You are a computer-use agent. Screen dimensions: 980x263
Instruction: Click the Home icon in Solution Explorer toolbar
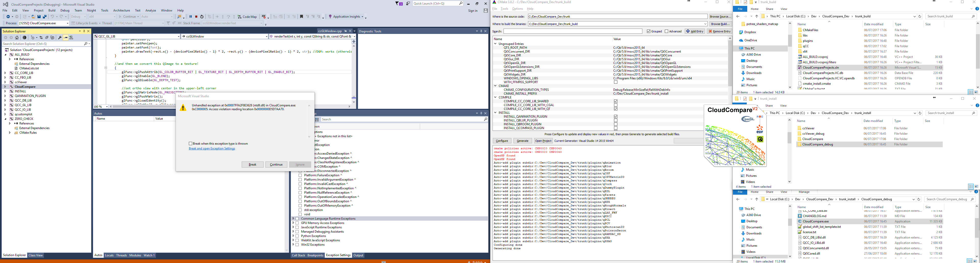click(x=17, y=37)
